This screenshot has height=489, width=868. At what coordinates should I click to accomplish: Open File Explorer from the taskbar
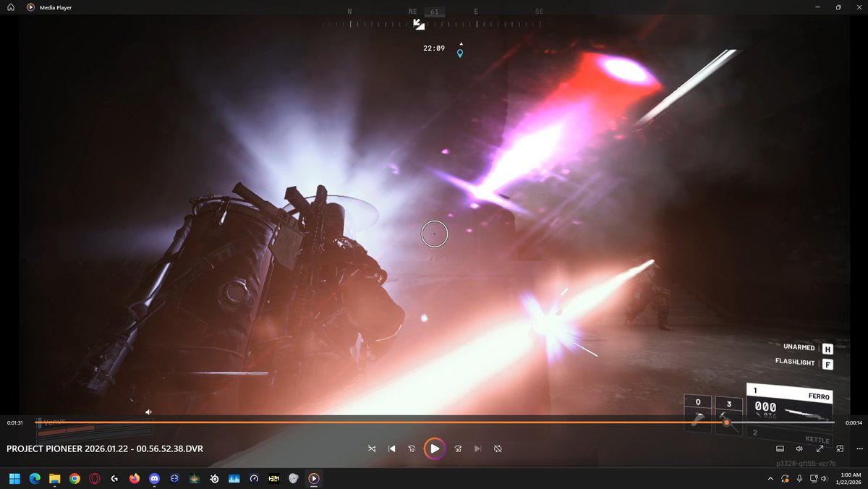click(54, 478)
